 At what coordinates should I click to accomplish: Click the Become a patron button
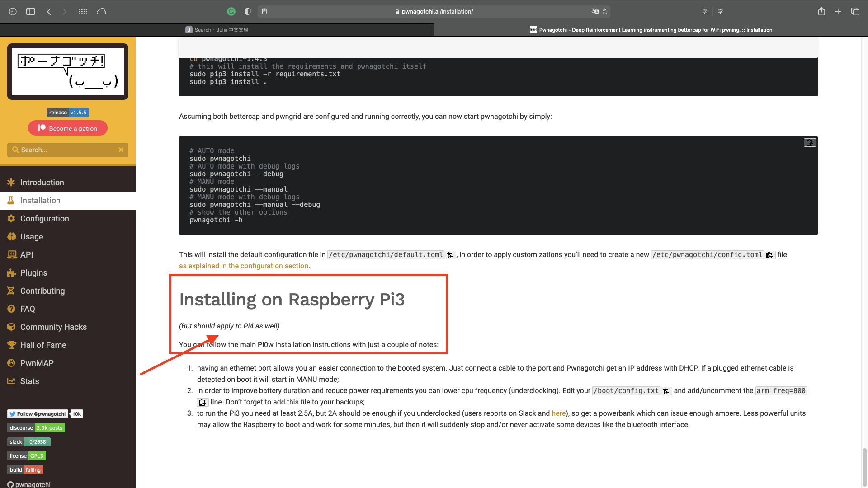(68, 128)
